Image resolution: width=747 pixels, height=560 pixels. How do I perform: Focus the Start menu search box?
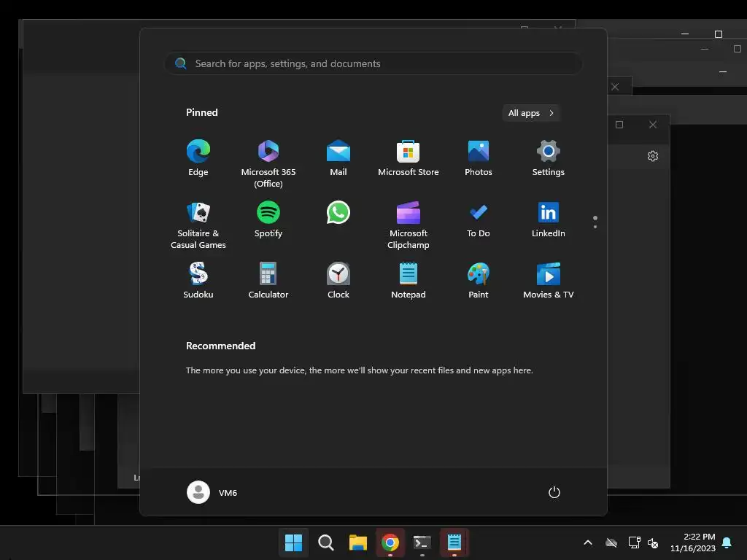(x=373, y=63)
